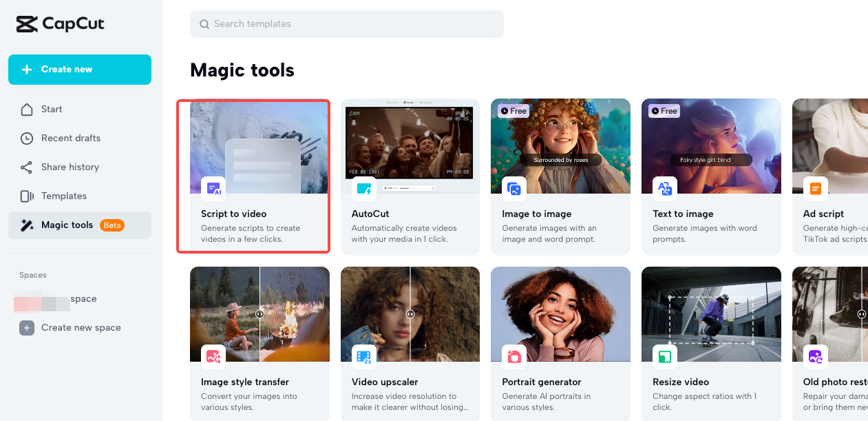Click the Create new button
Image resolution: width=868 pixels, height=421 pixels.
tap(79, 70)
